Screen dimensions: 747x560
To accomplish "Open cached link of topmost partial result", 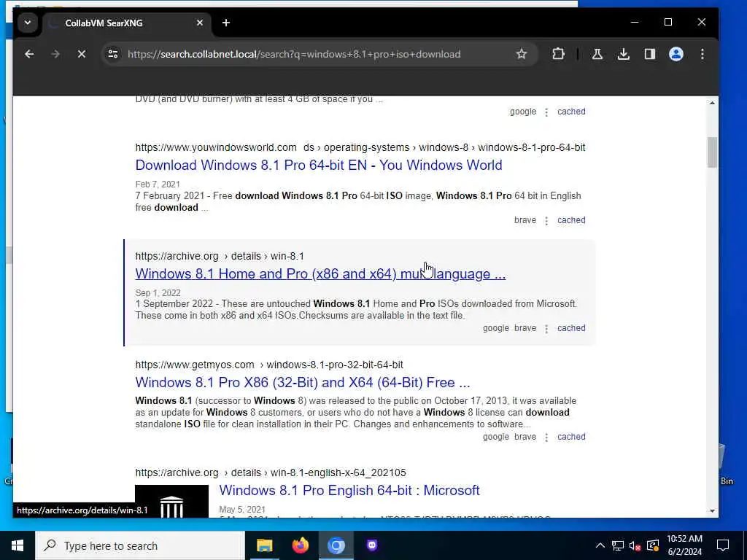I will tap(571, 112).
